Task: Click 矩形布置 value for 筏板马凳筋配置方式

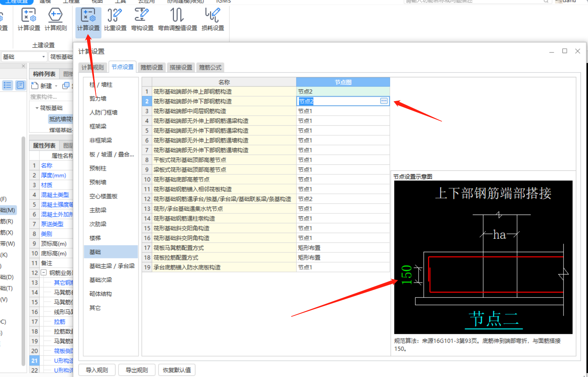Action: tap(343, 248)
